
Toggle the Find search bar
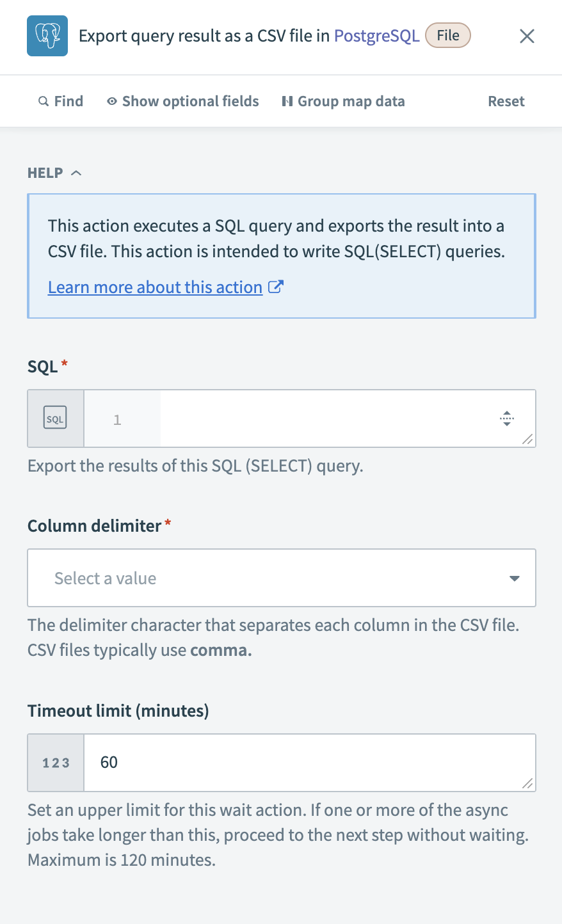(61, 101)
